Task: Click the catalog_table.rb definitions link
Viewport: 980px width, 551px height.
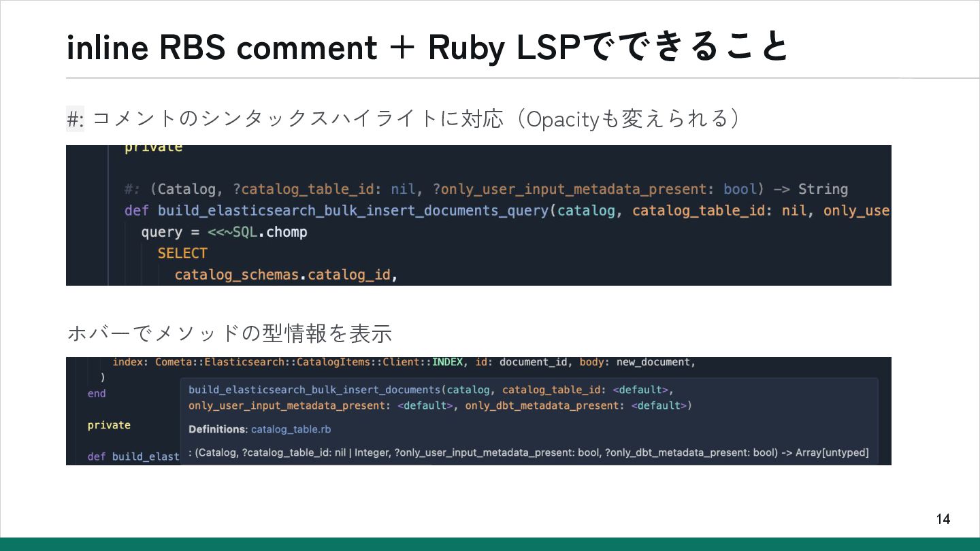Action: point(291,429)
